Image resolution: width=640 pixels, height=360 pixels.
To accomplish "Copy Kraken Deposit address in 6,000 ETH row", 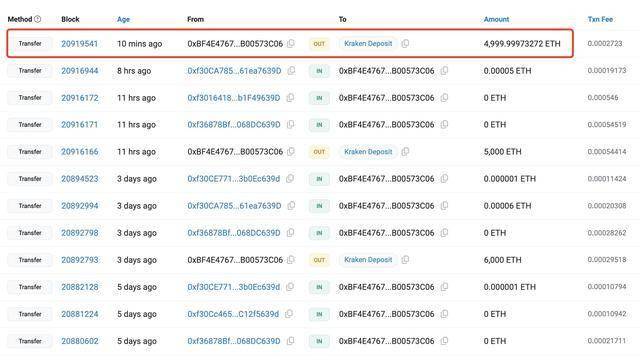I will 405,260.
